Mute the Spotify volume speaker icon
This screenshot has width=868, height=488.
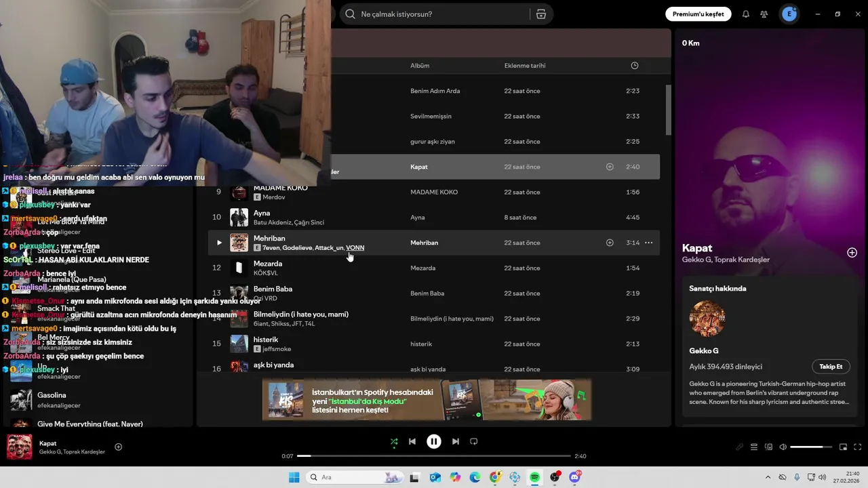[783, 447]
